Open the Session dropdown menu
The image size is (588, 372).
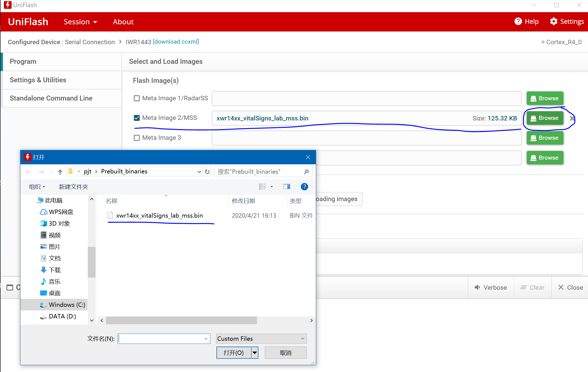pos(80,22)
